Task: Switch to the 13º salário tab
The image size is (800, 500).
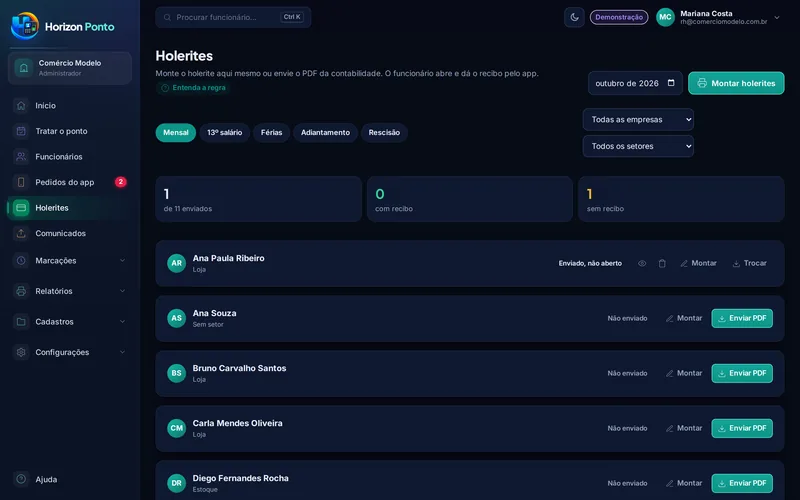Action: coord(224,133)
